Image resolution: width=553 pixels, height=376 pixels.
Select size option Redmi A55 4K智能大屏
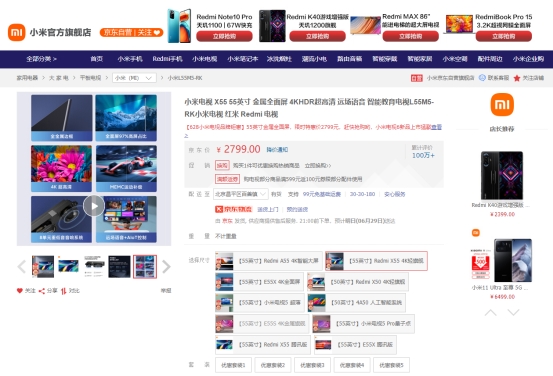(269, 261)
